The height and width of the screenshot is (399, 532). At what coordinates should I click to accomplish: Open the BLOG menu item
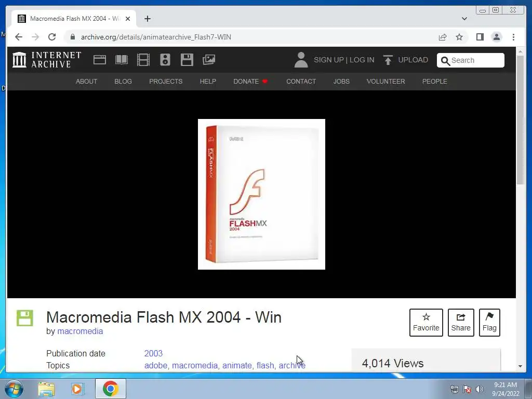click(x=123, y=82)
